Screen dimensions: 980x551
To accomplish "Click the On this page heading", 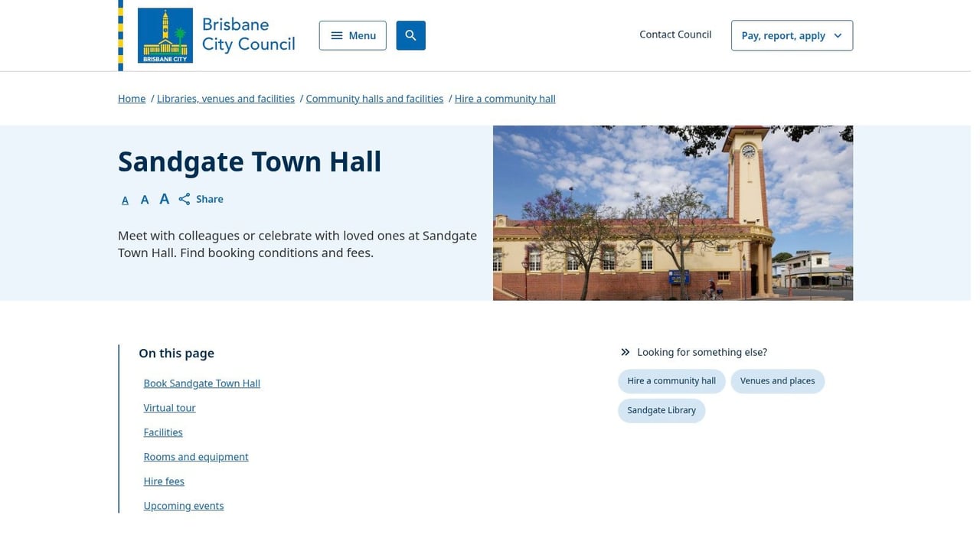I will [176, 353].
